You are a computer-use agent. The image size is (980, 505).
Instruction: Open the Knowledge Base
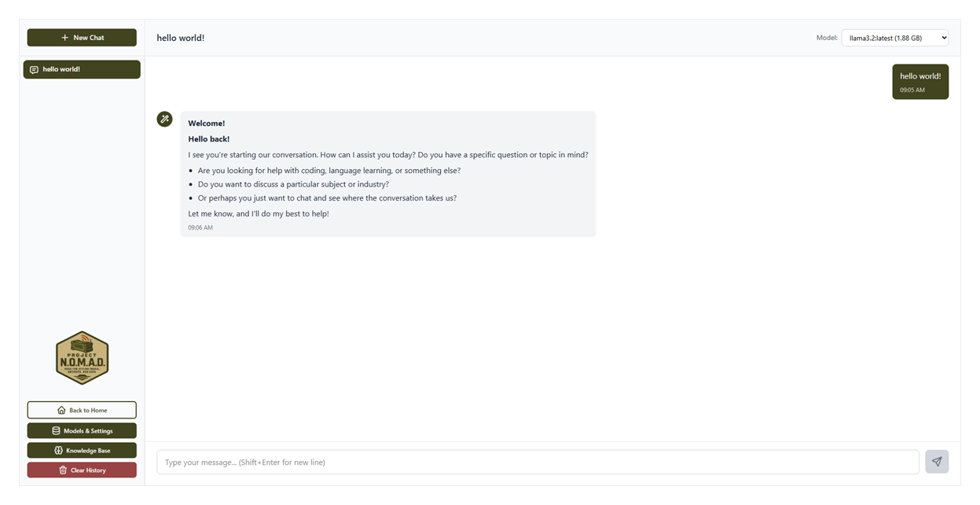(82, 451)
